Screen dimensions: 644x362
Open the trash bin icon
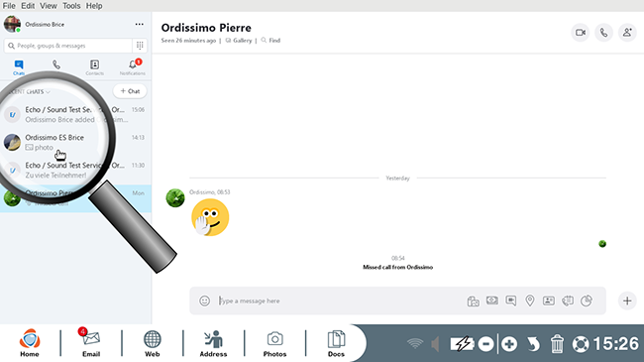(x=557, y=344)
